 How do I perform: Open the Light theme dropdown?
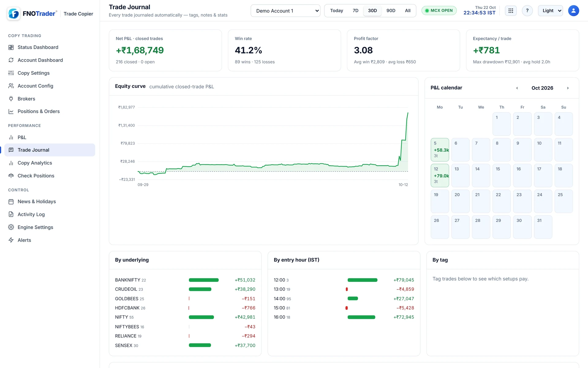click(550, 11)
